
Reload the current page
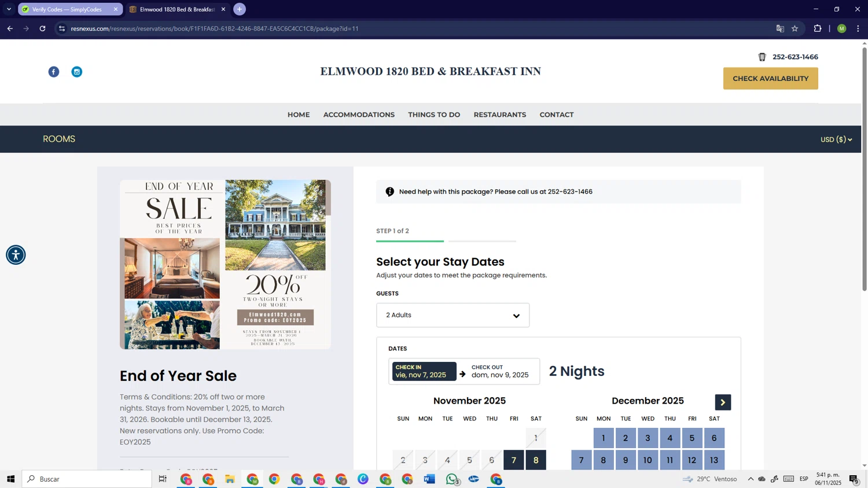pyautogui.click(x=42, y=28)
